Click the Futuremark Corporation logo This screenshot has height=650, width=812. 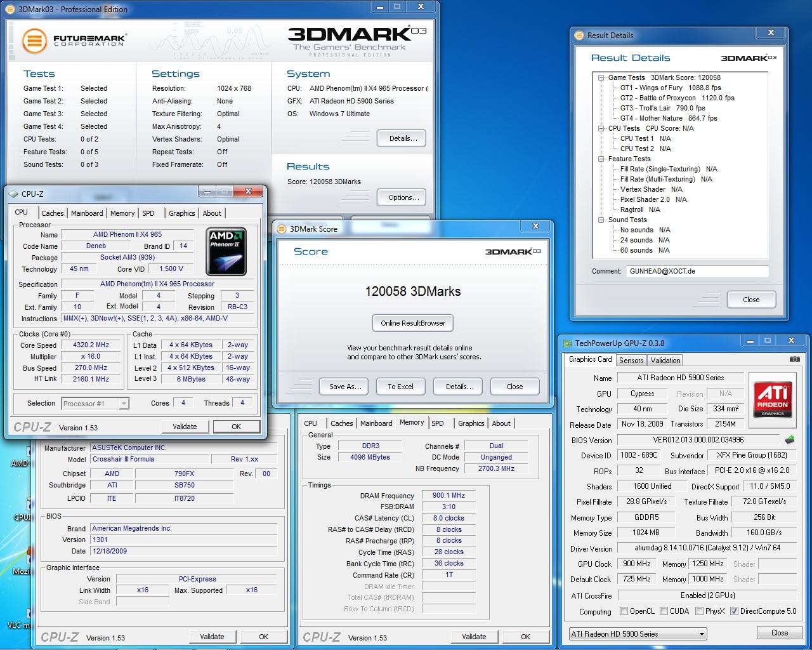[x=74, y=41]
